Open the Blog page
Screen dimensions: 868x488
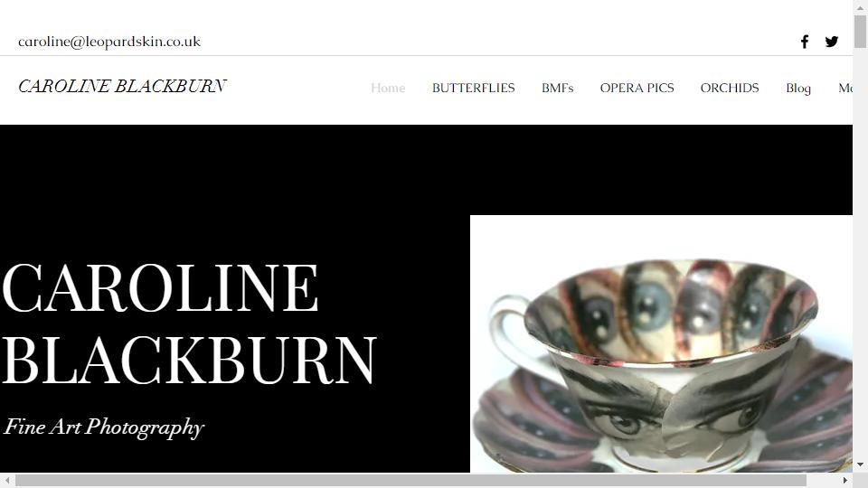(x=798, y=88)
